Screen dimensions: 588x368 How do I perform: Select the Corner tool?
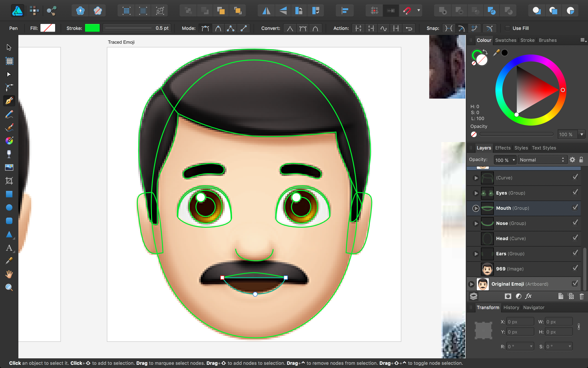[9, 87]
